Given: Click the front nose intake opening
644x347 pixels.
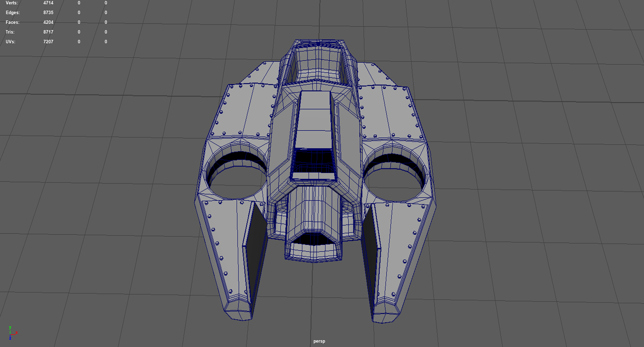Looking at the screenshot, I should pos(314,239).
